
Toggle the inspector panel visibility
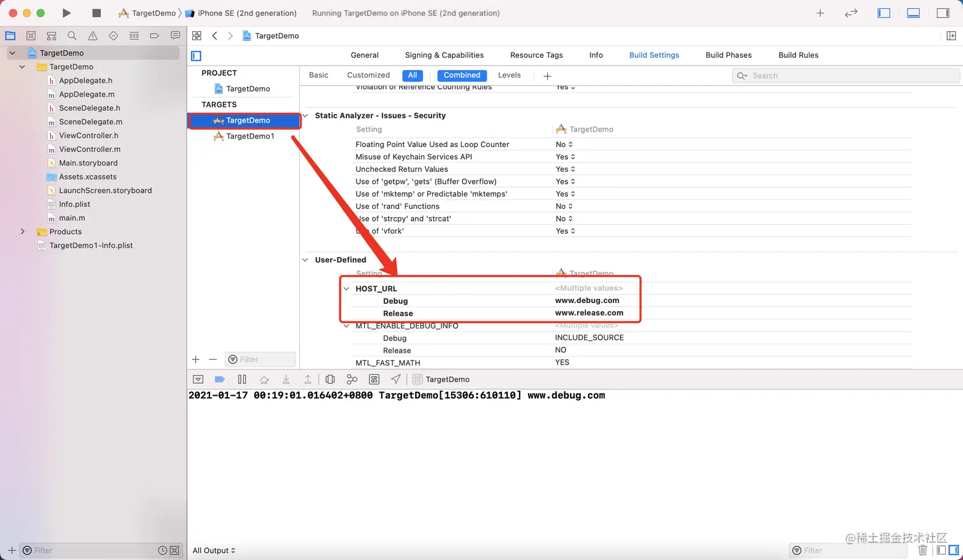[943, 13]
